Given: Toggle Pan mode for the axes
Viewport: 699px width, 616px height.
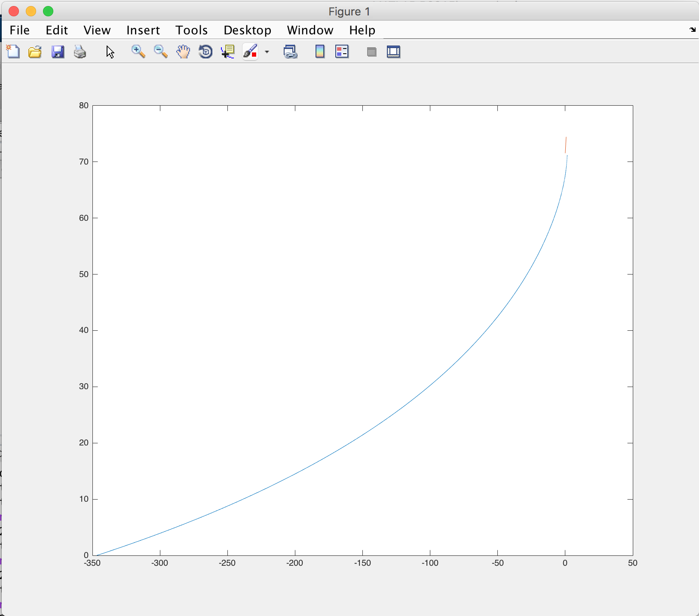Looking at the screenshot, I should 183,52.
